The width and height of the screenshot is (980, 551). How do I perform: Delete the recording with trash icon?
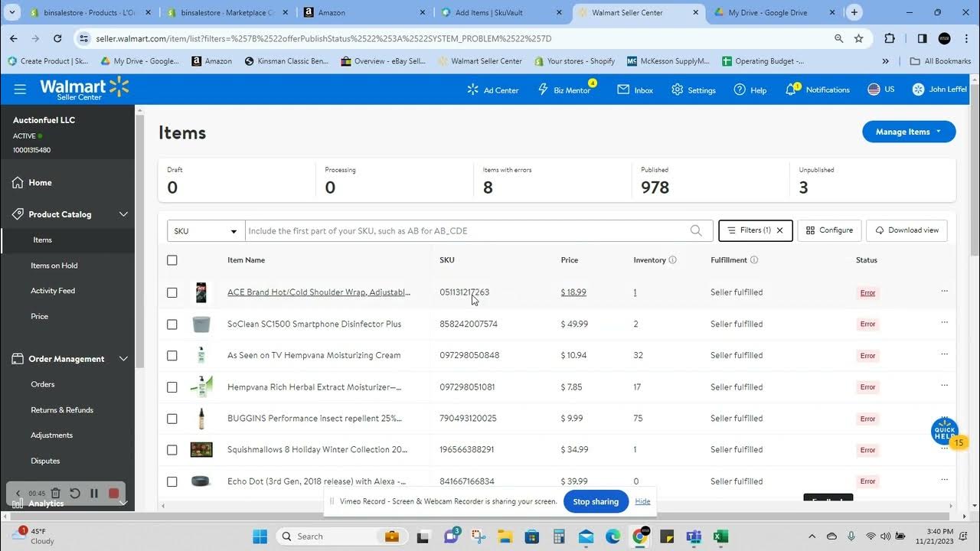pos(55,494)
